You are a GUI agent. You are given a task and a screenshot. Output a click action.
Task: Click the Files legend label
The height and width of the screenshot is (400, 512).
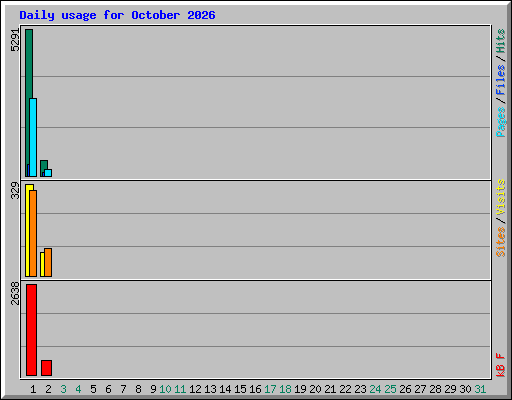pos(500,80)
